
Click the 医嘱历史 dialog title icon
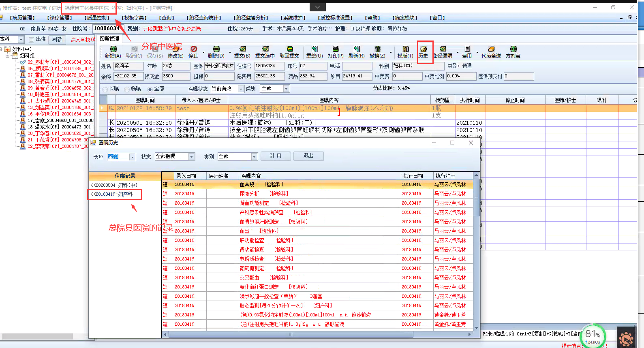93,143
